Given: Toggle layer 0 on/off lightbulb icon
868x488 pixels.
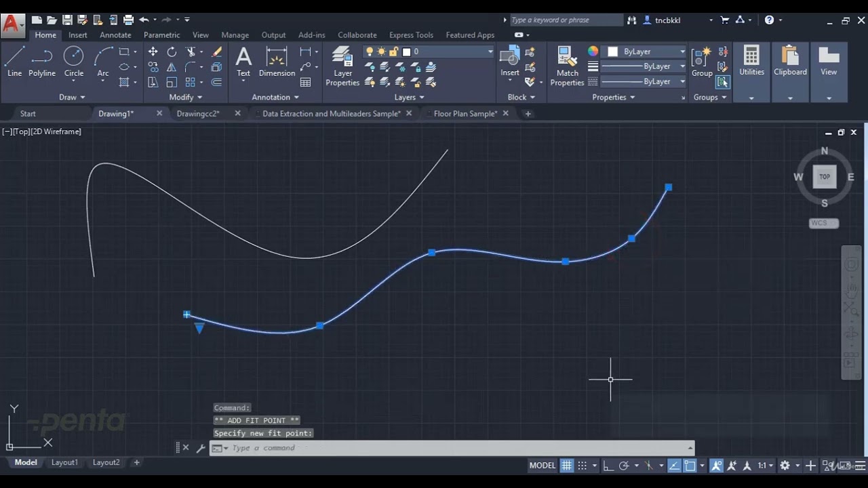Looking at the screenshot, I should click(370, 52).
